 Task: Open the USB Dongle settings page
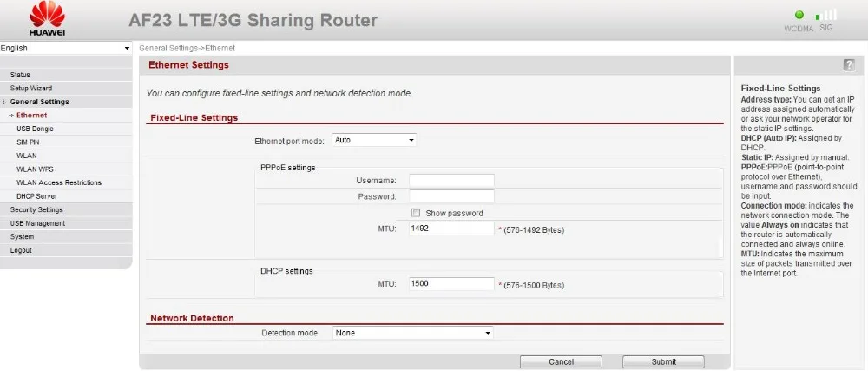[35, 129]
